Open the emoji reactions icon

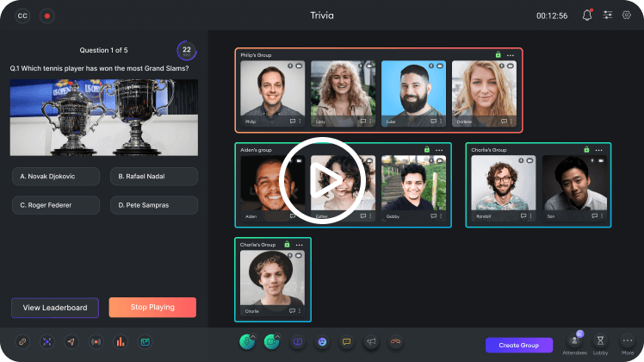(x=322, y=342)
